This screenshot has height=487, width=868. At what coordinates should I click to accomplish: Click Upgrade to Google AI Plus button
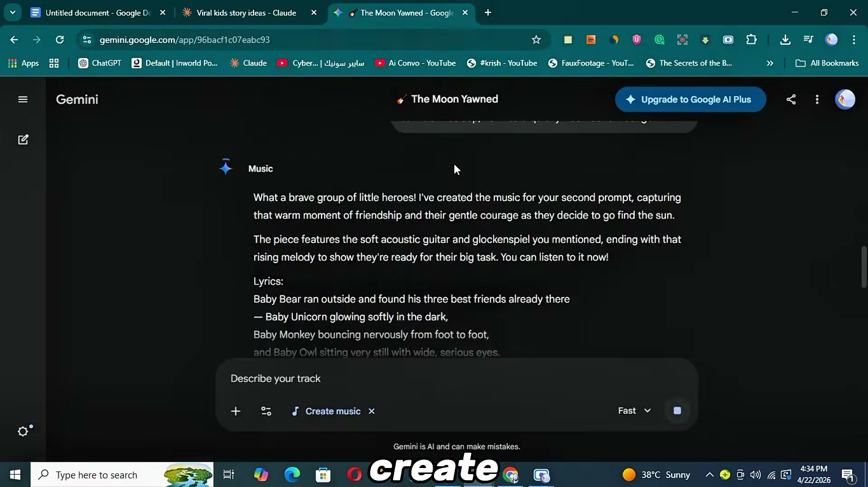coord(690,99)
